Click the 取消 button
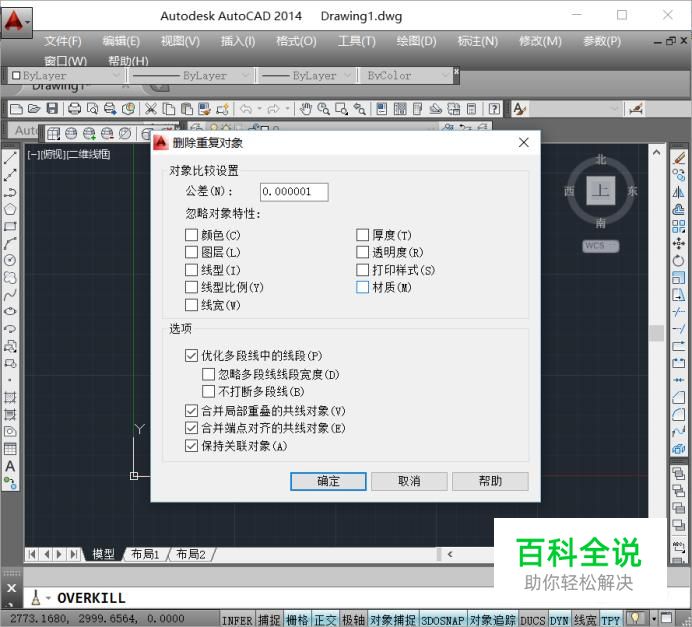692x627 pixels. 409,481
